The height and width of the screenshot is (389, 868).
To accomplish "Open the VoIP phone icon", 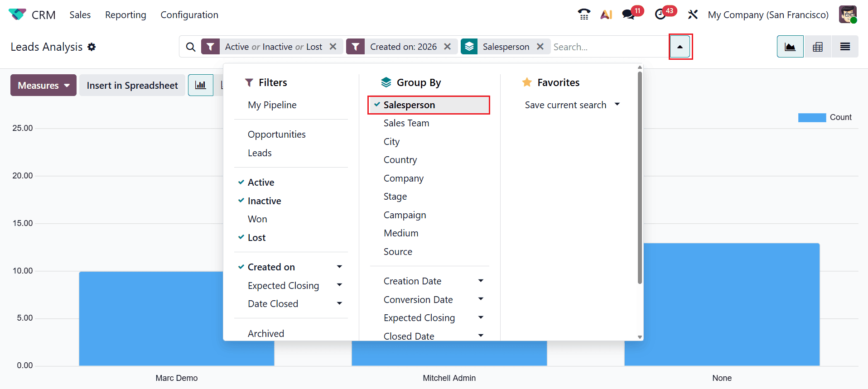I will 584,14.
